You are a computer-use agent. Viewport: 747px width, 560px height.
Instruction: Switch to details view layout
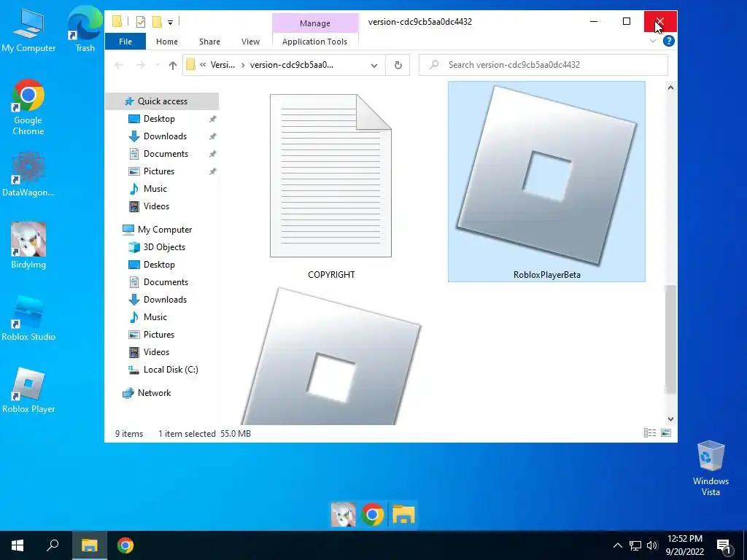tap(650, 433)
